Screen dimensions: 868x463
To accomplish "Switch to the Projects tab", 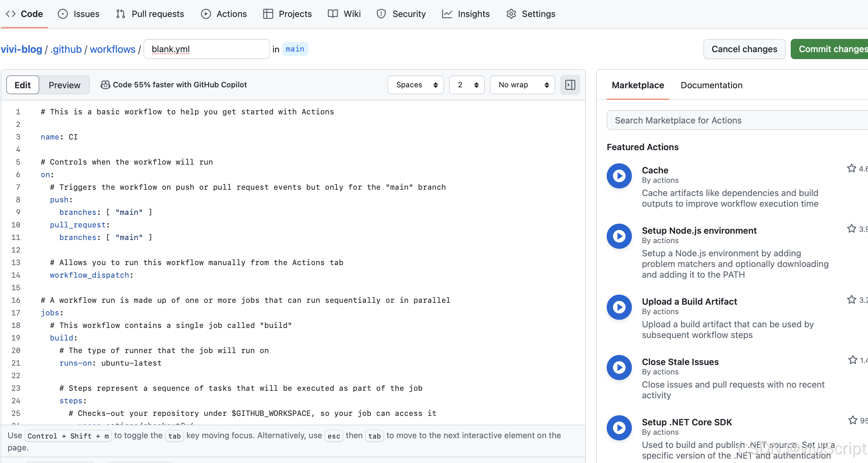I will 287,14.
